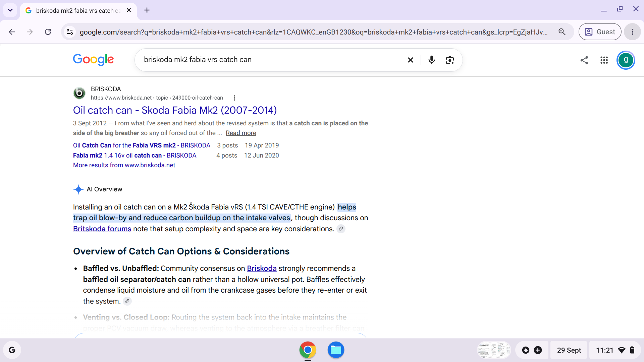644x362 pixels.
Task: Open the Chrome three-dot menu
Action: coord(633,32)
